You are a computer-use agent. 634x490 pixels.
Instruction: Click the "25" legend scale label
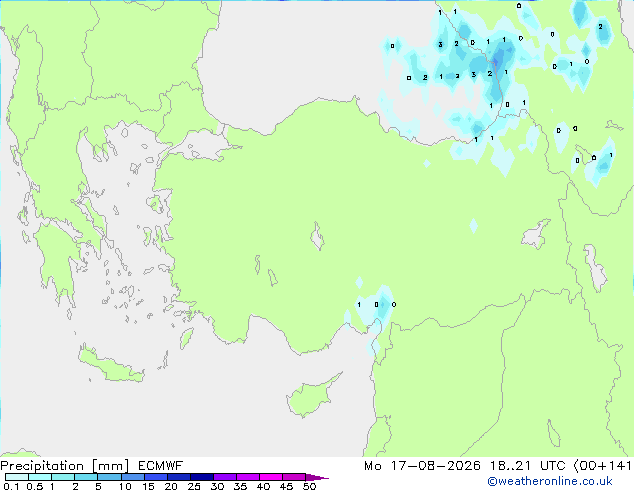pos(194,486)
